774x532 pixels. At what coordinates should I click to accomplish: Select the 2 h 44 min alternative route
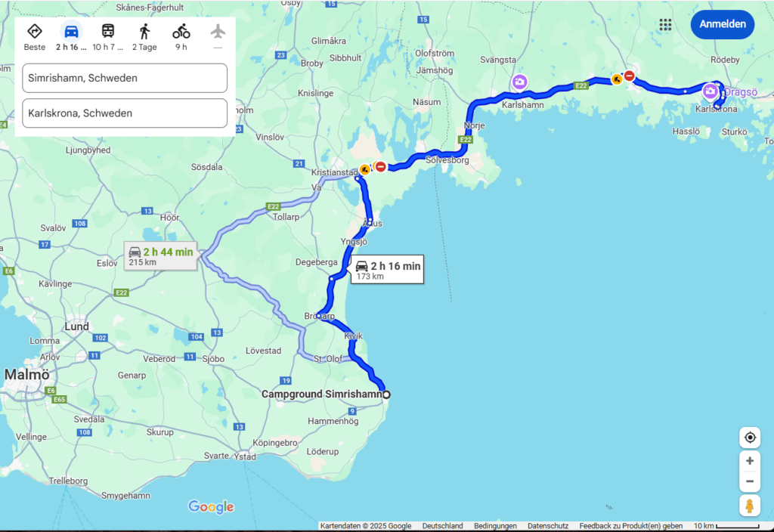tap(160, 255)
